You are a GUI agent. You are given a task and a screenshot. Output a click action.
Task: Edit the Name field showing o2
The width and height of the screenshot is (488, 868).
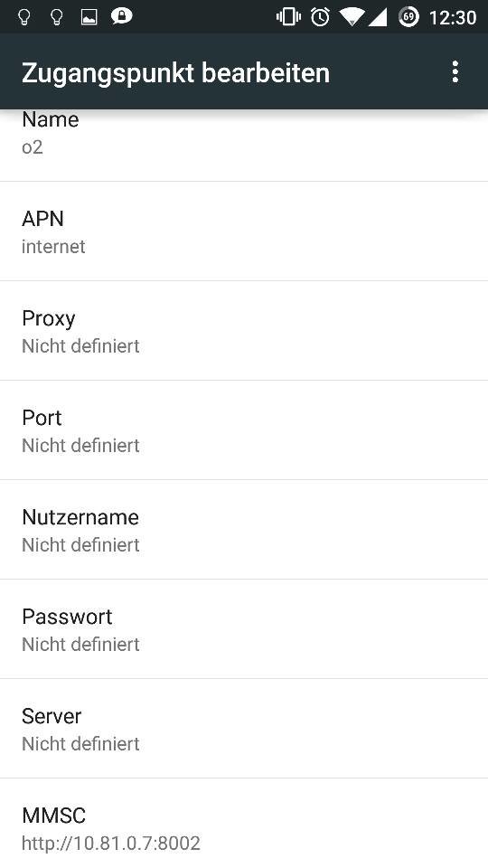coord(244,145)
